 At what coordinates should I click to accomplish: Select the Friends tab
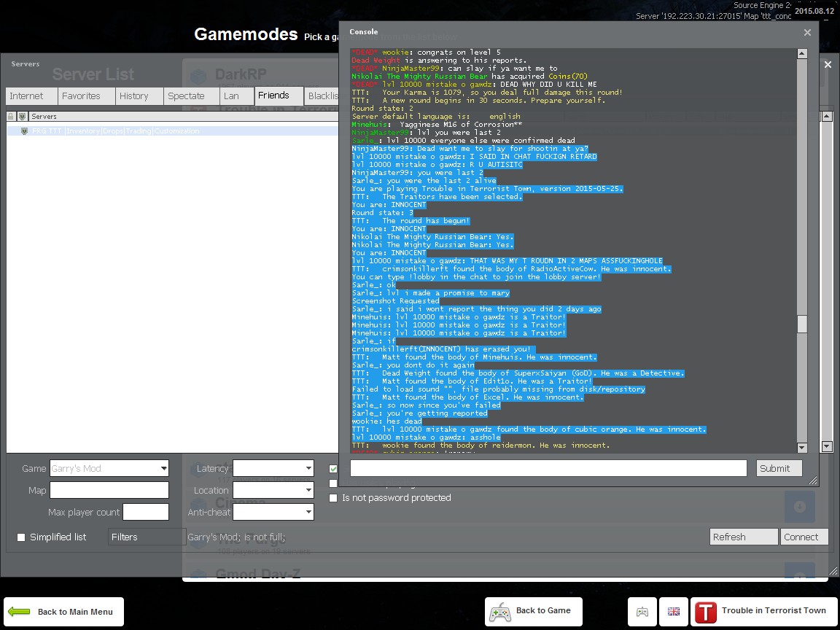point(279,96)
